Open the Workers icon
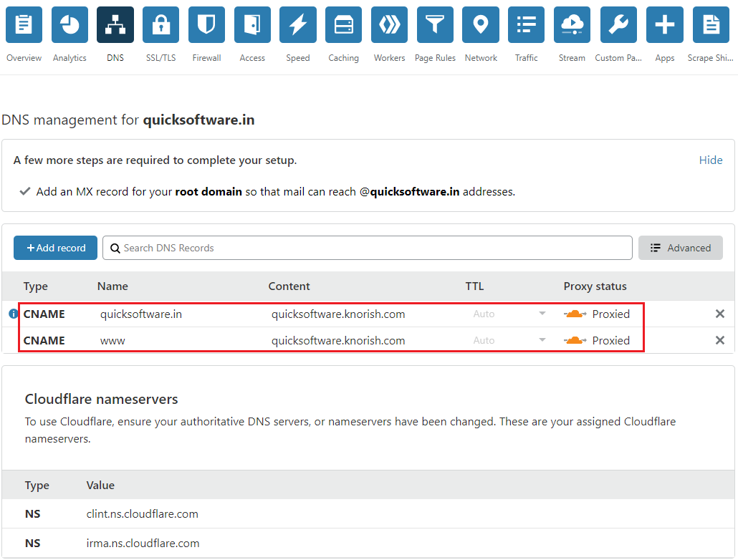The height and width of the screenshot is (560, 738). [x=389, y=24]
